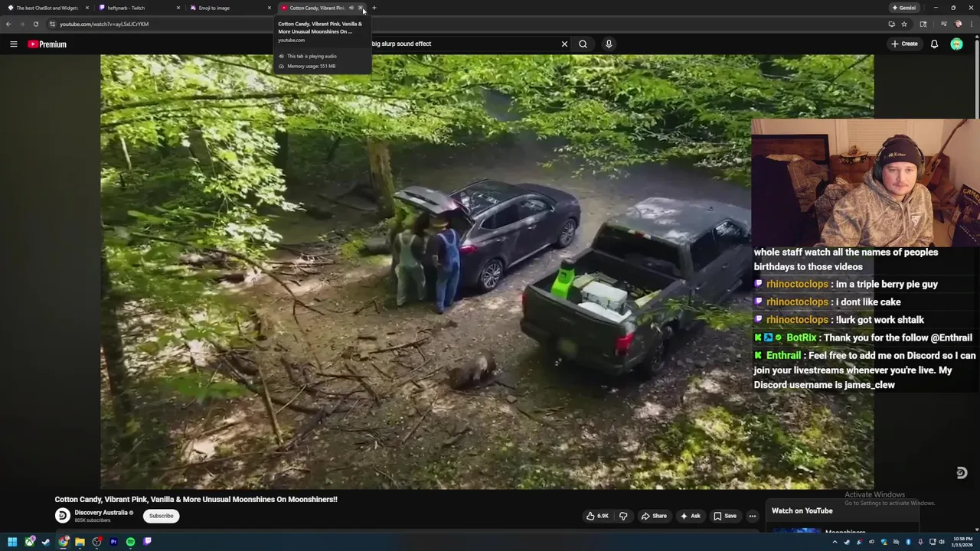Open the YouTube guide hamburger menu
The height and width of the screenshot is (551, 980).
pos(13,44)
